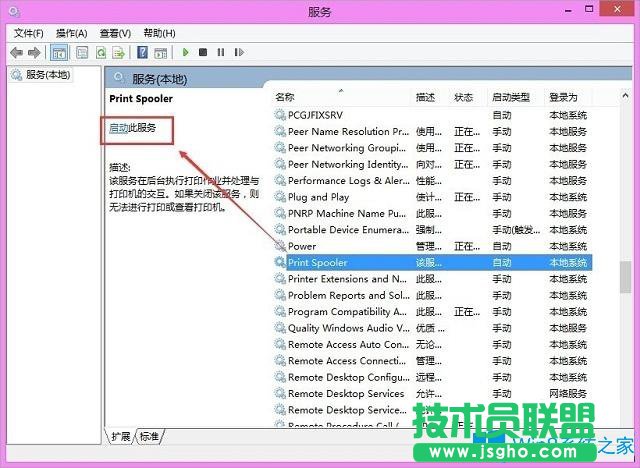Select the Printer Extensions and N... service
Image resolution: width=640 pixels, height=468 pixels.
pyautogui.click(x=433, y=279)
